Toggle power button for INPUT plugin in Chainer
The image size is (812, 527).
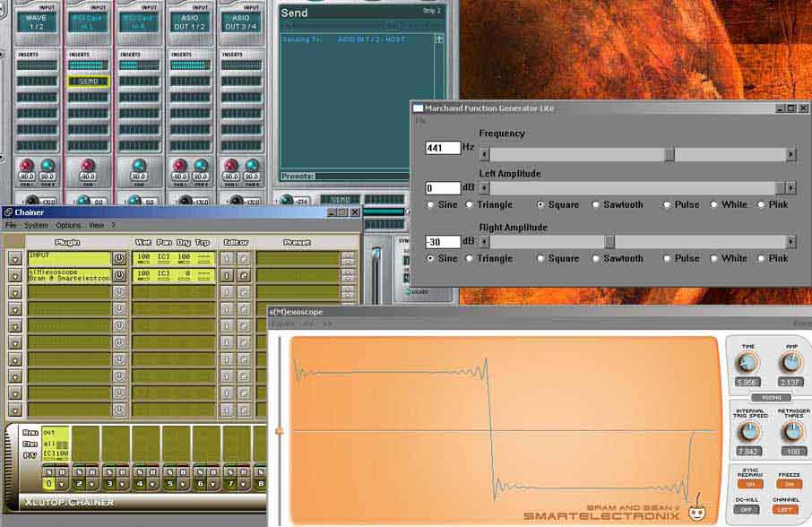tap(119, 258)
